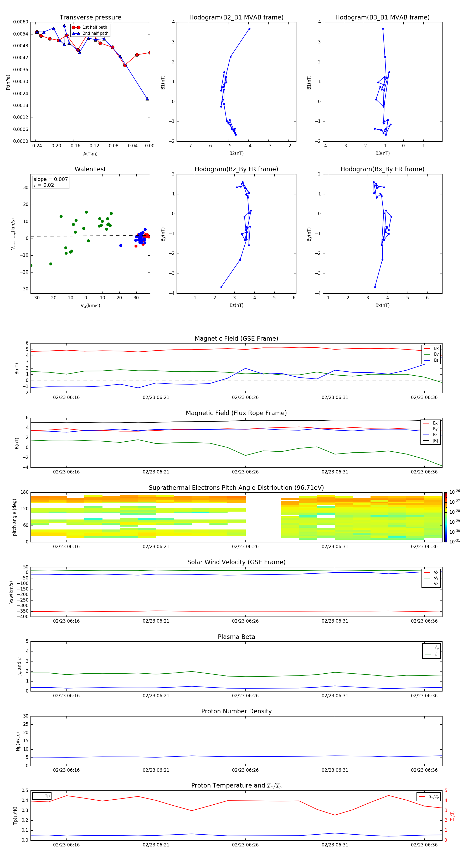Viewport: 473px width, 868px height.
Task: Click the 'V_A(km/s)' x-axis label
Action: (90, 306)
